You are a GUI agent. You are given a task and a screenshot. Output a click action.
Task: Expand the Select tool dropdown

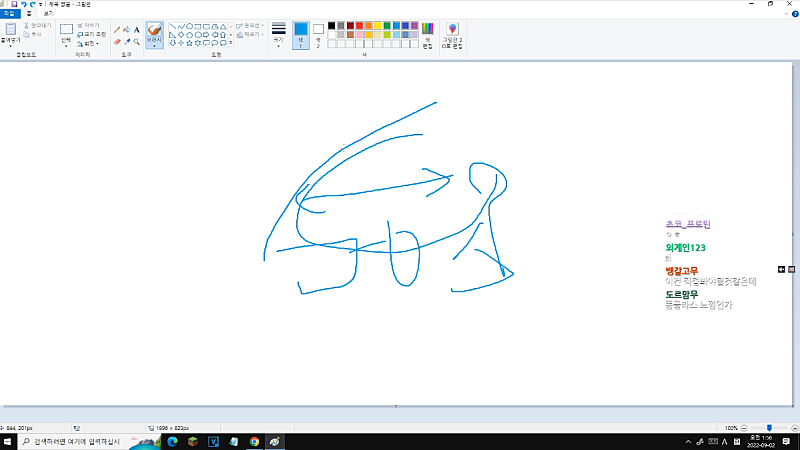pyautogui.click(x=66, y=46)
